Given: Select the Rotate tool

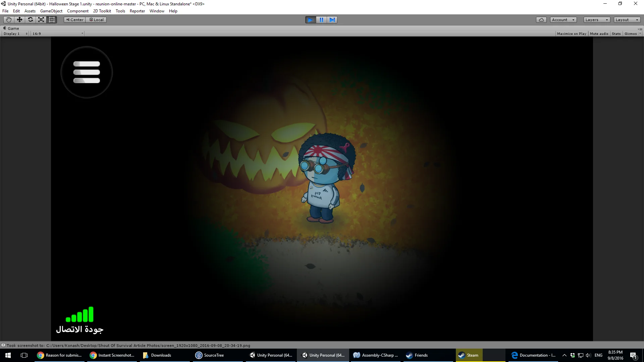Looking at the screenshot, I should (x=30, y=20).
